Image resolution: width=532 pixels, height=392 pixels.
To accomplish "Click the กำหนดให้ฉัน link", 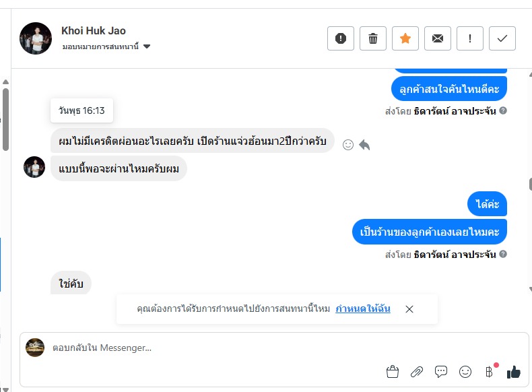I will pos(364,308).
